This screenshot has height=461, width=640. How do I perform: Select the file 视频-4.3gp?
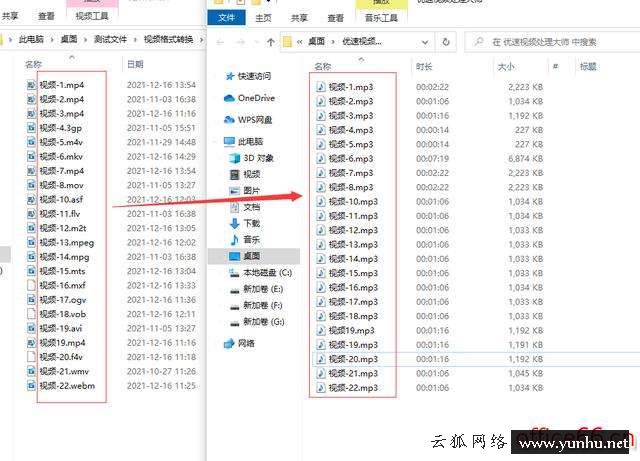tap(60, 128)
